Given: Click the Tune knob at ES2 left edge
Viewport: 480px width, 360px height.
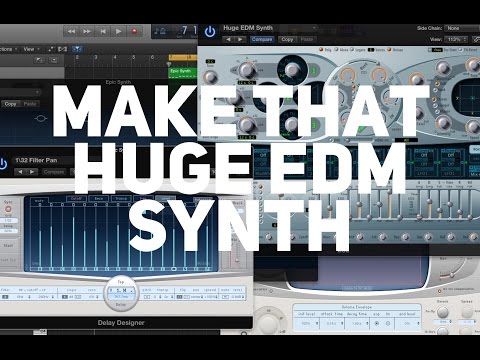Looking at the screenshot, I should pos(211,77).
